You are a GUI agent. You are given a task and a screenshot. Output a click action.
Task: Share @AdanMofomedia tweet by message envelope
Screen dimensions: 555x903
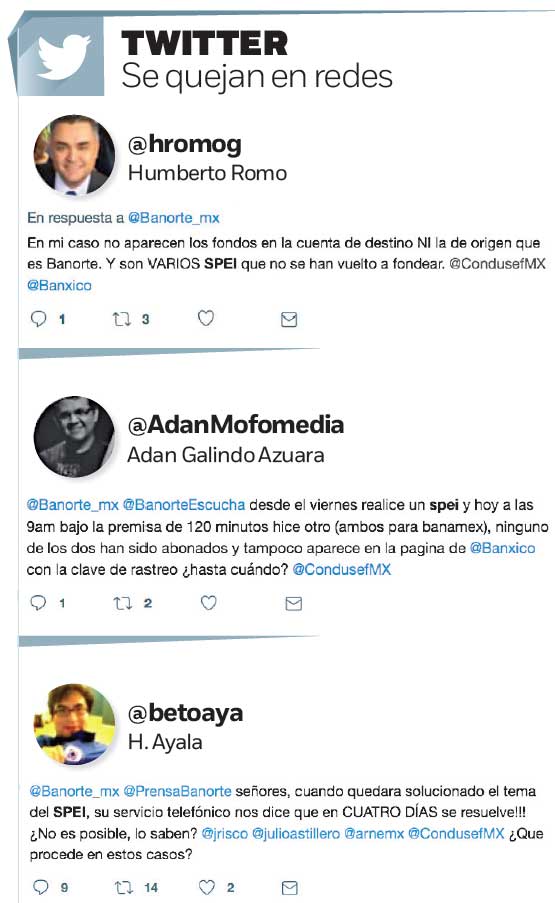(294, 604)
